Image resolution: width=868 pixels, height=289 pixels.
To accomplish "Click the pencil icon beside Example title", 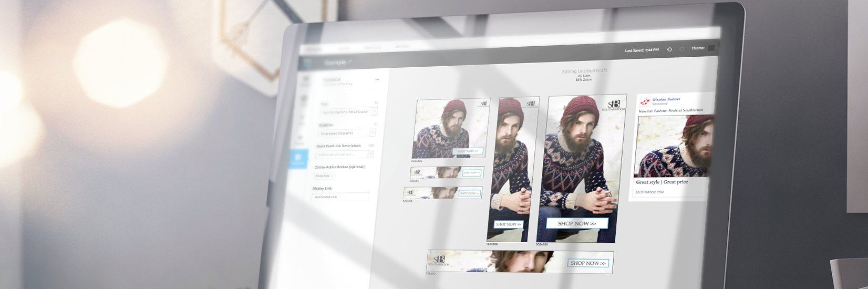I will click(350, 62).
